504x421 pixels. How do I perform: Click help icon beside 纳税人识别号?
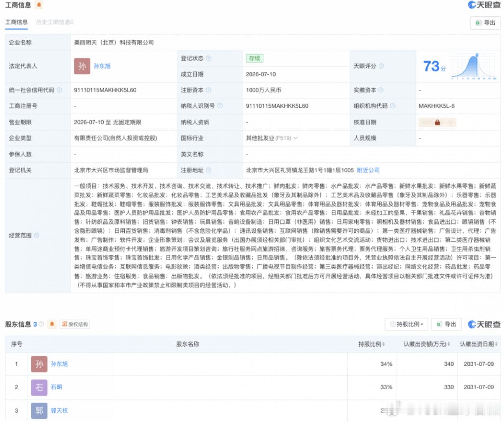(x=220, y=106)
